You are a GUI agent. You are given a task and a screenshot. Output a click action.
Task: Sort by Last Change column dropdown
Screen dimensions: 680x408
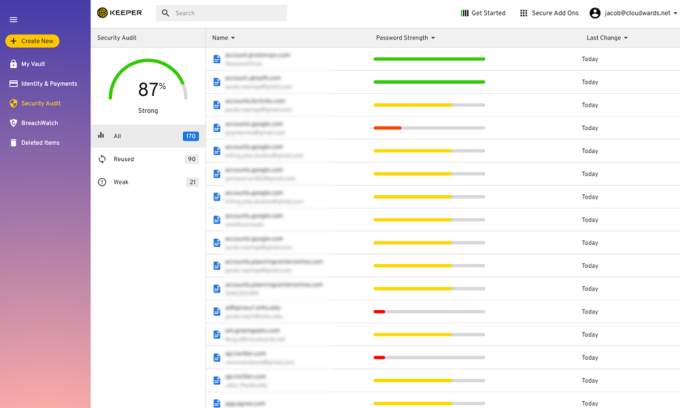click(x=628, y=37)
